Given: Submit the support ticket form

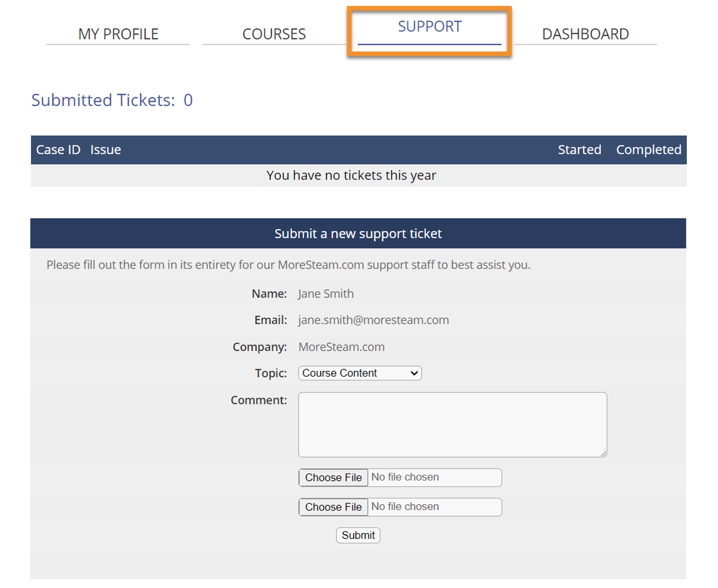Looking at the screenshot, I should [x=358, y=535].
